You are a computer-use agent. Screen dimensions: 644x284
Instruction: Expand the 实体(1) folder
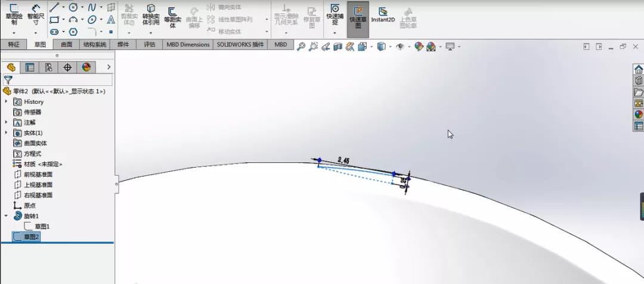(6, 133)
